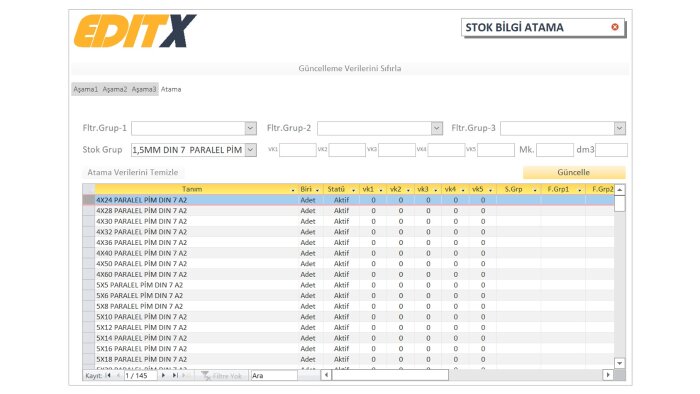
Task: Click the table's horizontal scrollbar thumb
Action: pyautogui.click(x=390, y=375)
